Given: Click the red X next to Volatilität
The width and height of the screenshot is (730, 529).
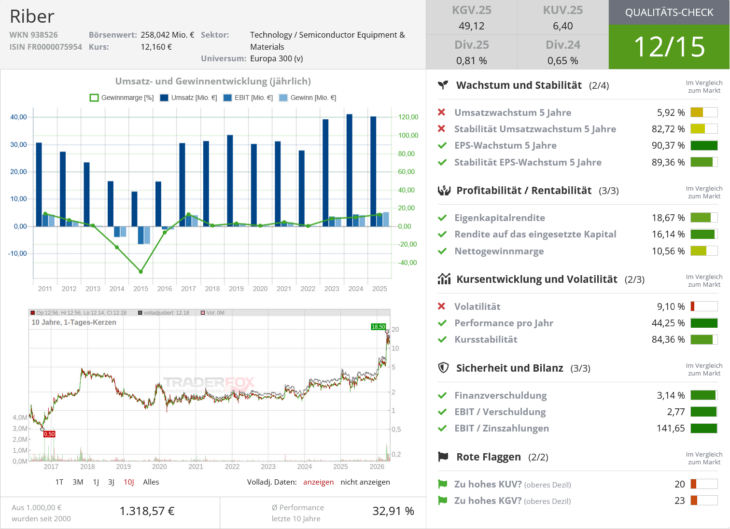Looking at the screenshot, I should point(442,306).
